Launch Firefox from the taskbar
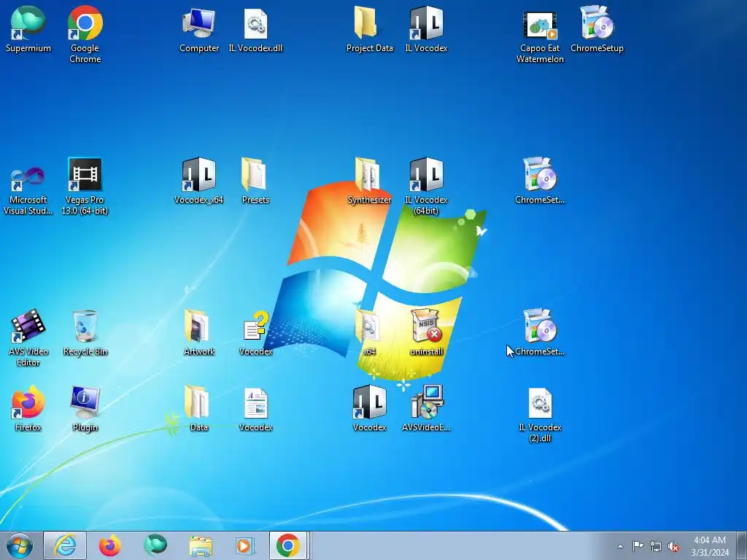Screen dimensions: 747x560 [x=109, y=545]
